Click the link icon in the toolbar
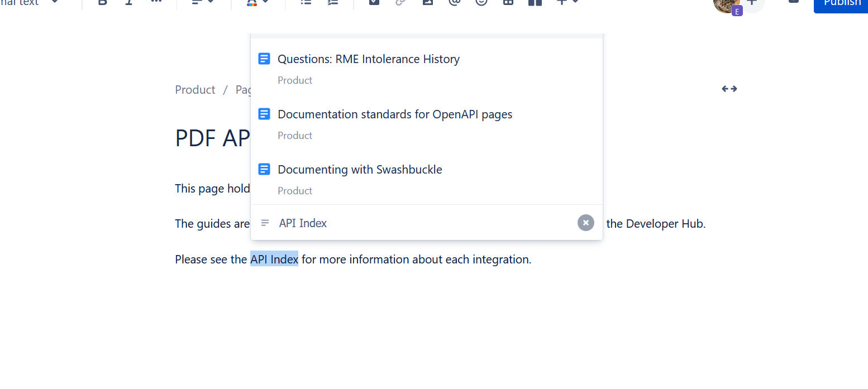The height and width of the screenshot is (389, 868). coord(400,2)
